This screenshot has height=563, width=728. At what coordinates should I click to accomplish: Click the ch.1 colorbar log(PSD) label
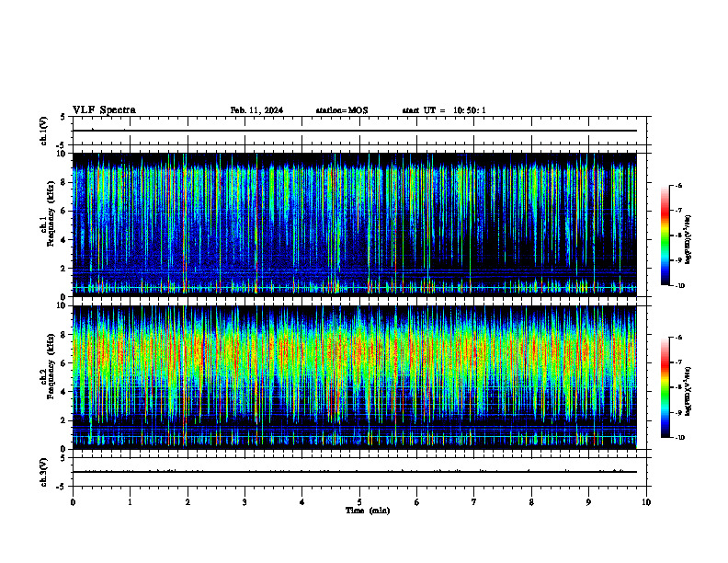(688, 240)
